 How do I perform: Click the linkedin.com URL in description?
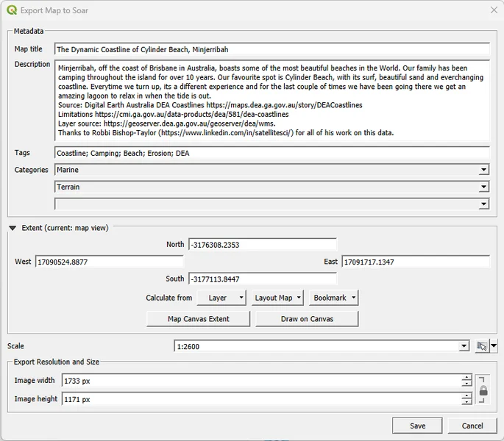(x=226, y=133)
